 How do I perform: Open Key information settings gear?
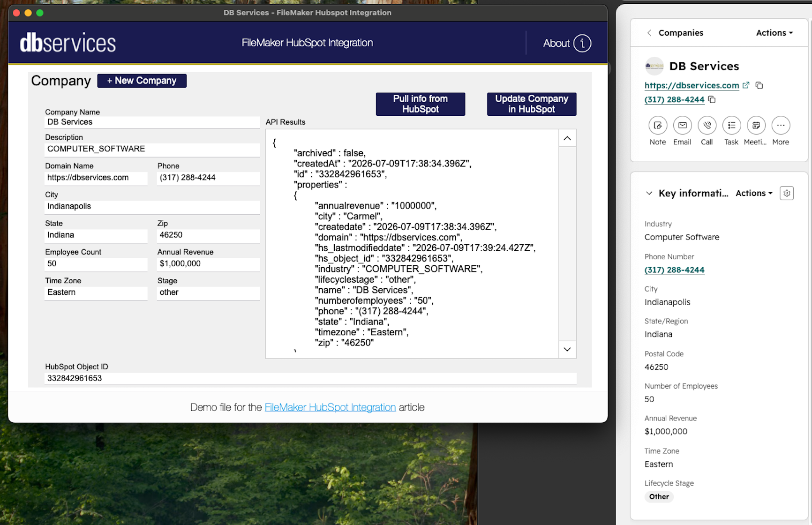787,193
